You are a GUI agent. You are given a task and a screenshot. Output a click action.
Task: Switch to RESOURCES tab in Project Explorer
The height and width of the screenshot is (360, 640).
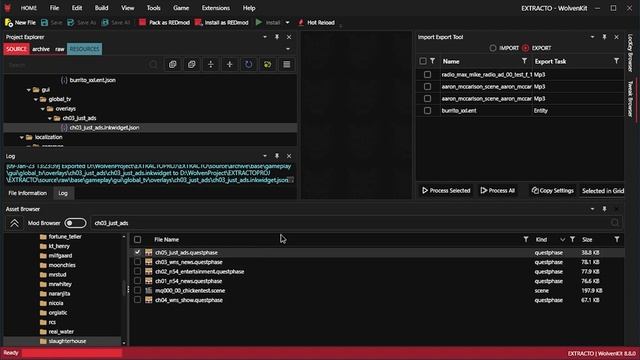click(x=84, y=49)
